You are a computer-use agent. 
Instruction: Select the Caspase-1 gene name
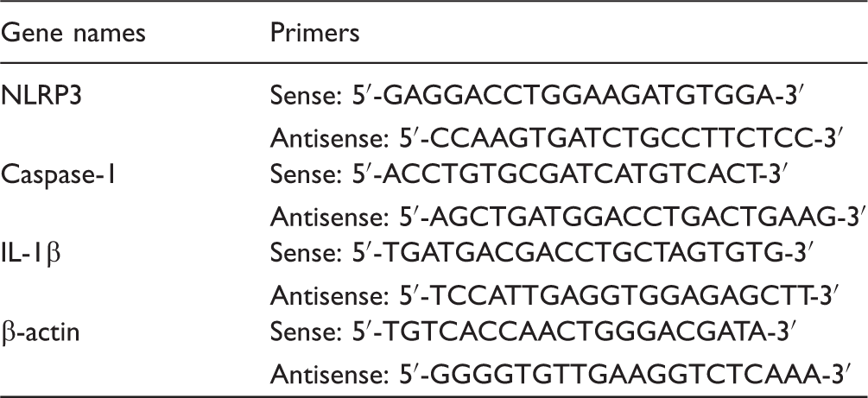tap(58, 176)
